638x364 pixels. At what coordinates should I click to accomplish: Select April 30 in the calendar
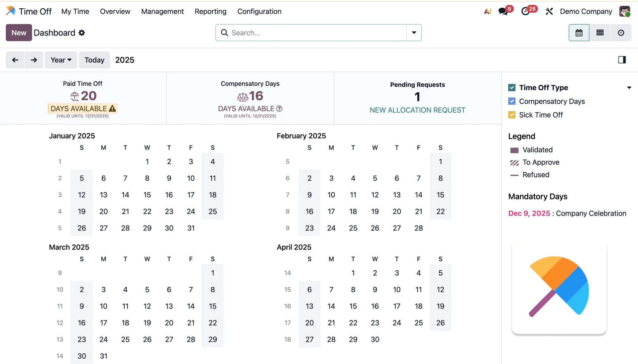[x=375, y=339]
